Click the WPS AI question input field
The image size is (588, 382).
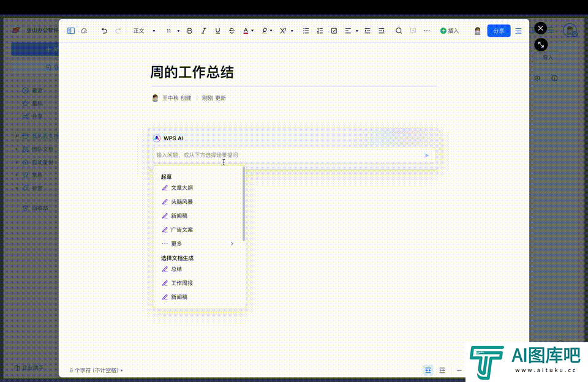(288, 155)
